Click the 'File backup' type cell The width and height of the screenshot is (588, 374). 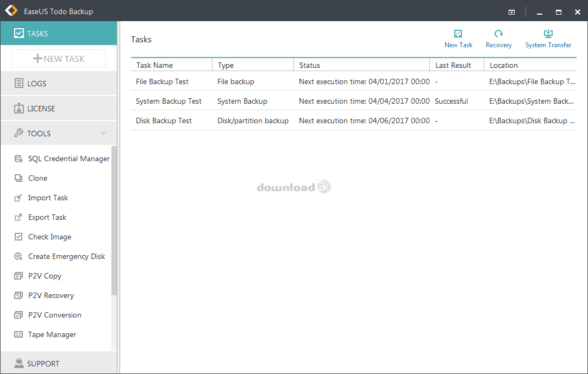point(235,81)
